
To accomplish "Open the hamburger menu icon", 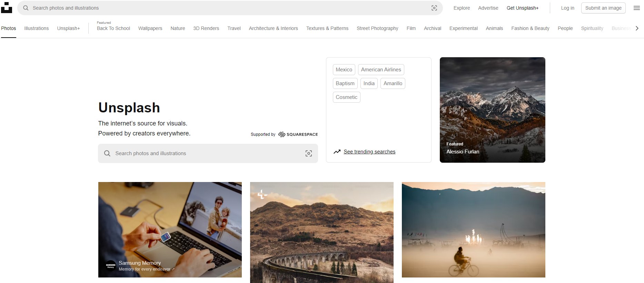I will (x=637, y=8).
